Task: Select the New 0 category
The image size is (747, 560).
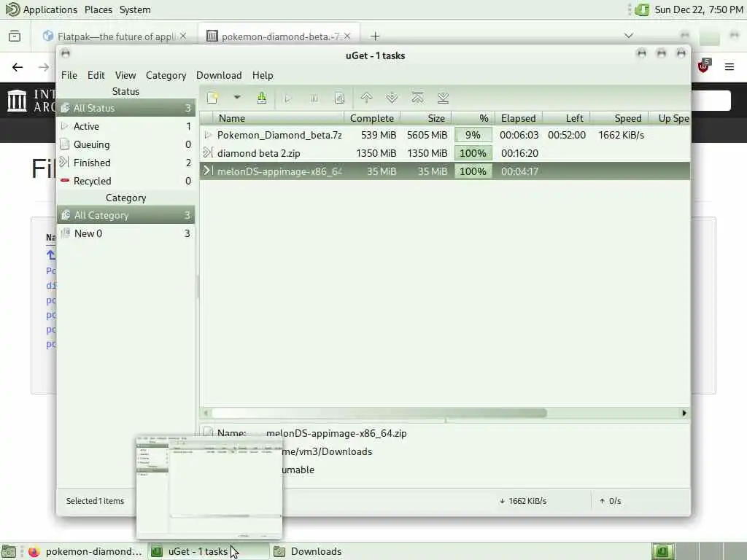Action: click(125, 233)
